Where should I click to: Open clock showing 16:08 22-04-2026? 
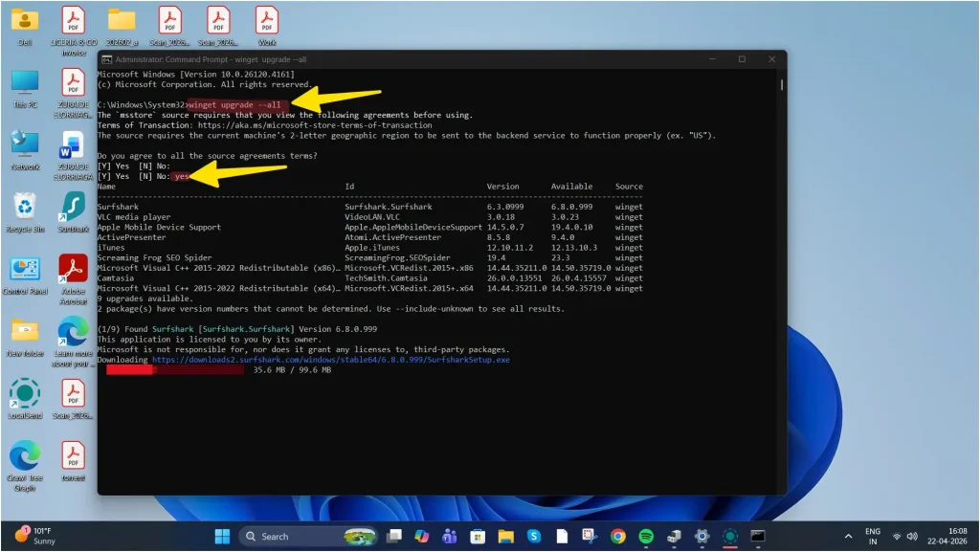tap(947, 537)
